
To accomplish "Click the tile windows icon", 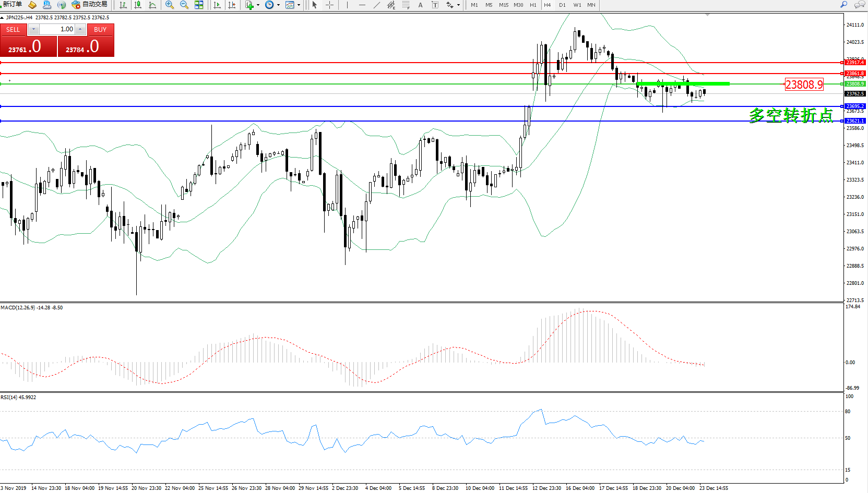I will pyautogui.click(x=199, y=5).
